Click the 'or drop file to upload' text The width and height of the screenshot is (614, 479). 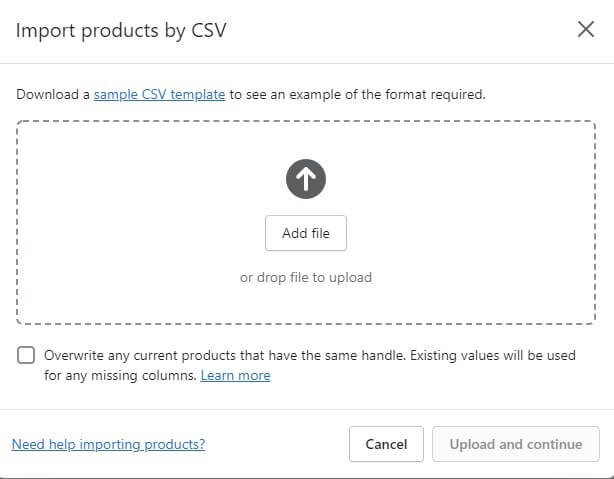306,277
